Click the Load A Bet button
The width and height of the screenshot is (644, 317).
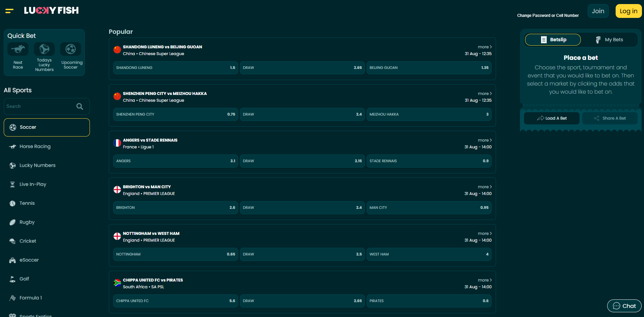(x=552, y=118)
